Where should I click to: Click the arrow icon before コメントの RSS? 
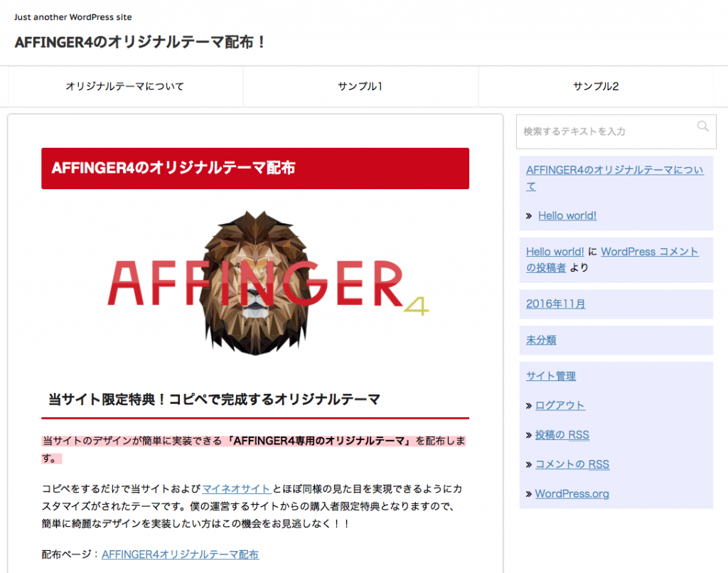528,464
